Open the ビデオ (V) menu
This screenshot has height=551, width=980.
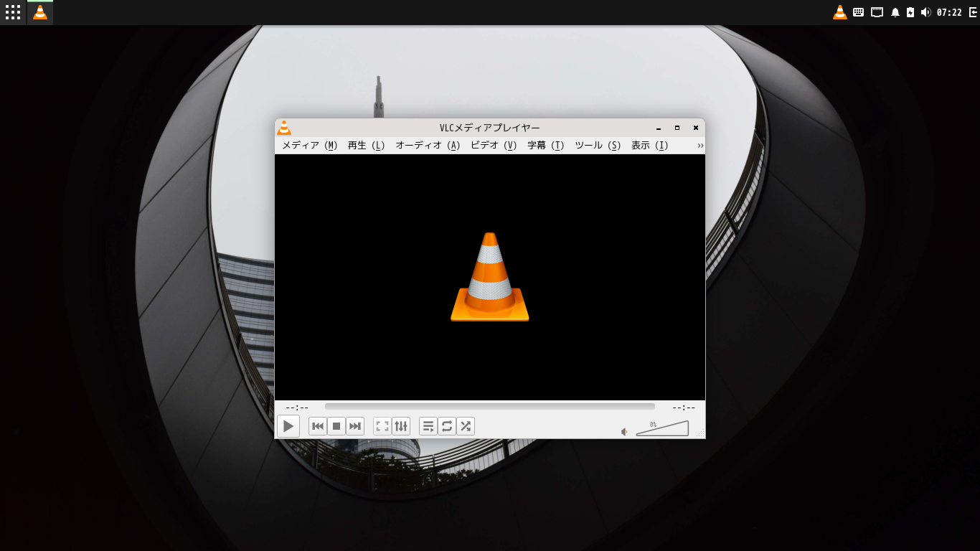point(494,145)
